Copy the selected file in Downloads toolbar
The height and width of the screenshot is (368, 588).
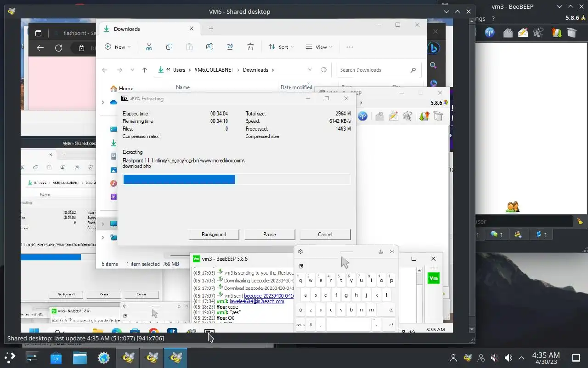click(169, 47)
